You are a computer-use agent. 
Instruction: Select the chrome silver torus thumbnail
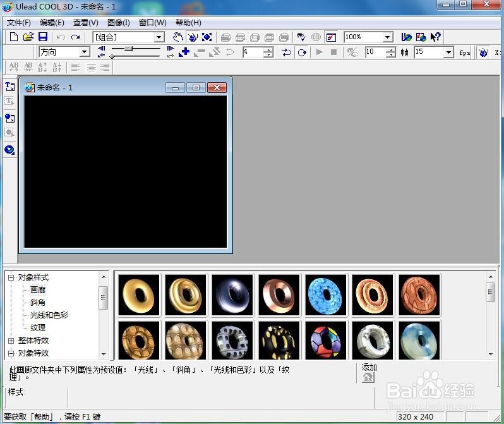pos(232,294)
